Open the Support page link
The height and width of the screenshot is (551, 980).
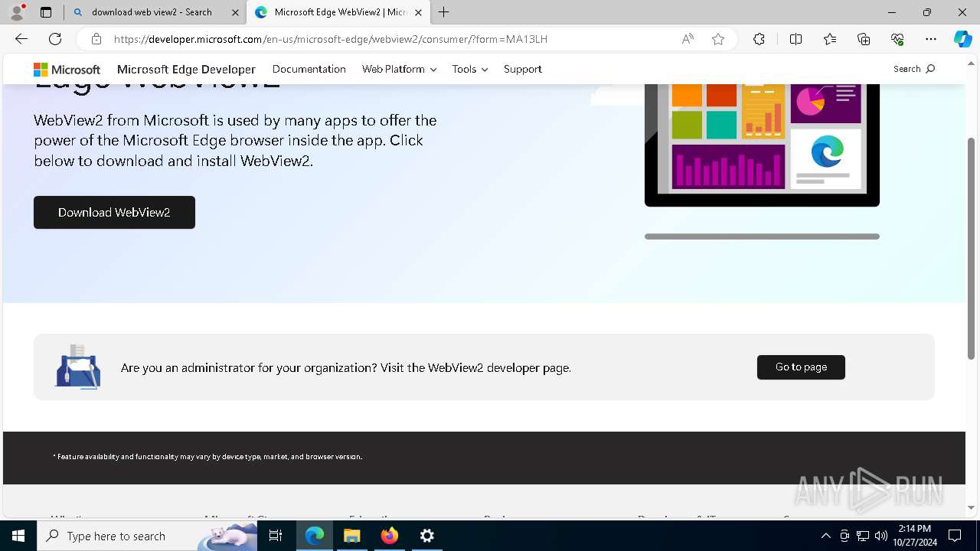click(523, 69)
